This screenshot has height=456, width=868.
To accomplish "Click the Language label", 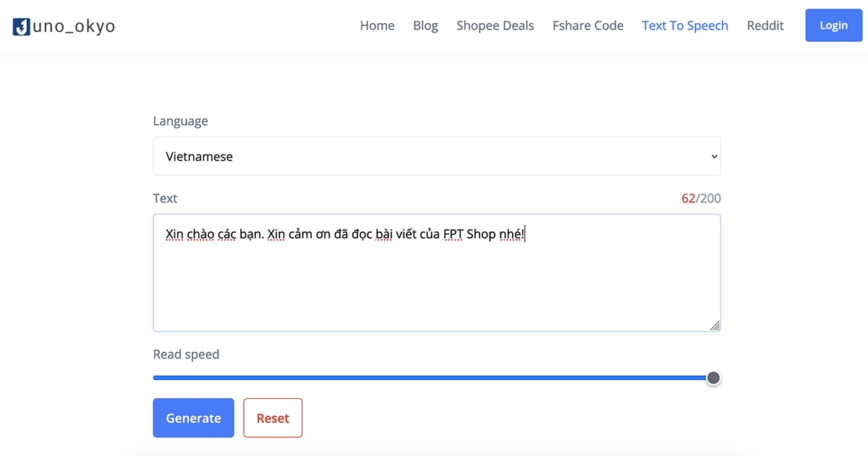I will tap(180, 121).
